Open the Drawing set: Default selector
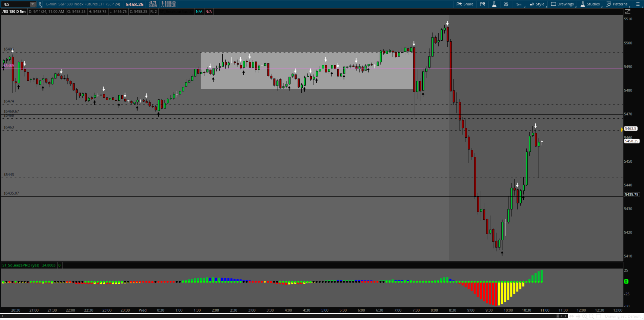The height and width of the screenshot is (320, 644). 623,316
